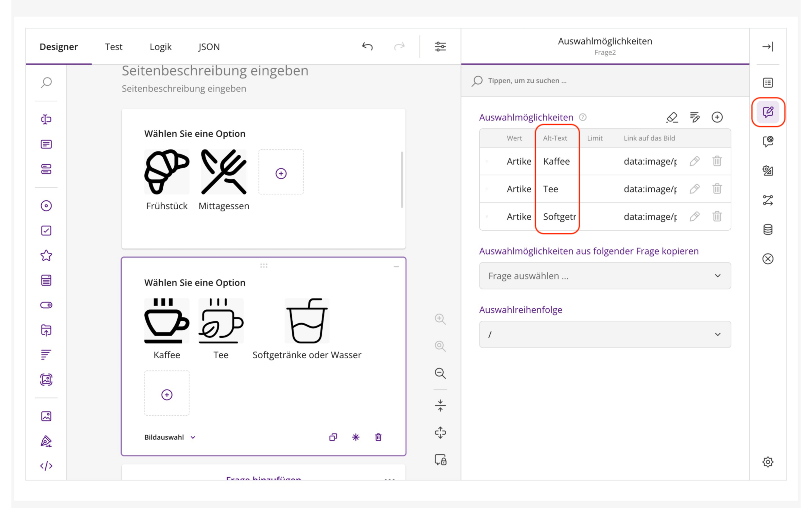Collapse the property panel with arrow icon
The height and width of the screenshot is (508, 812).
click(x=768, y=46)
